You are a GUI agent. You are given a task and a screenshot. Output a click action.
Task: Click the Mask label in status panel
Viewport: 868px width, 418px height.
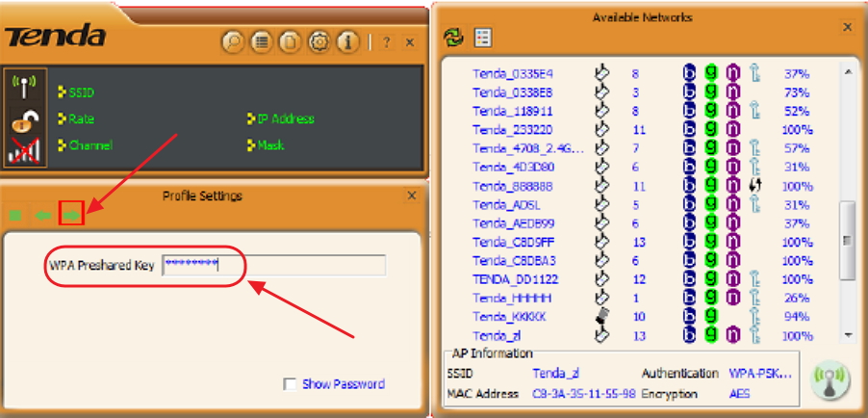point(270,145)
